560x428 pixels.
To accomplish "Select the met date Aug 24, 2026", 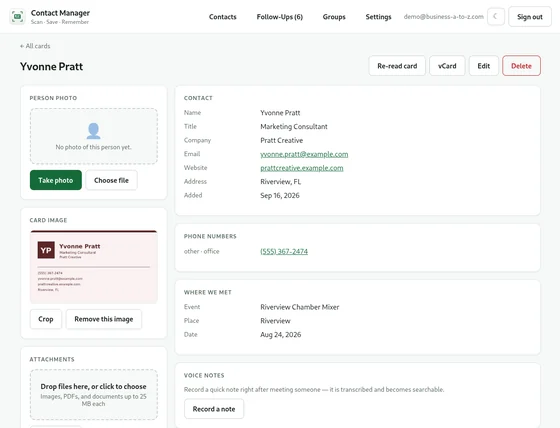I will (280, 335).
